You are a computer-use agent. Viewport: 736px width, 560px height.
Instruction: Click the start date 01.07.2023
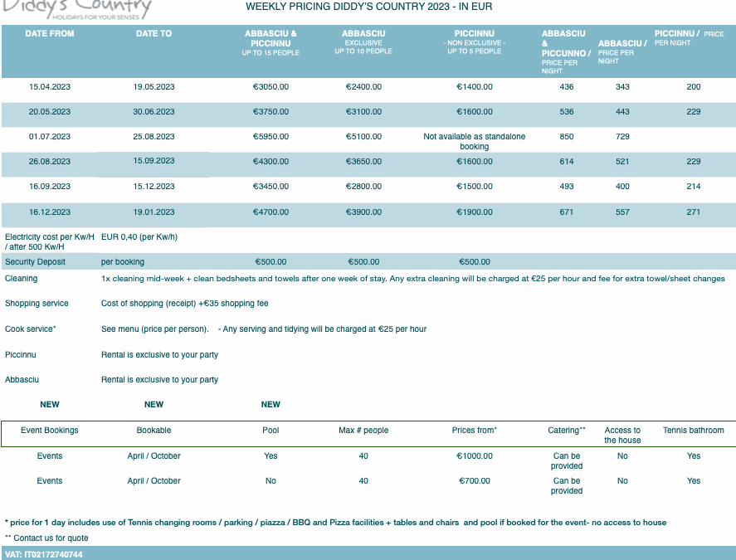pos(50,137)
